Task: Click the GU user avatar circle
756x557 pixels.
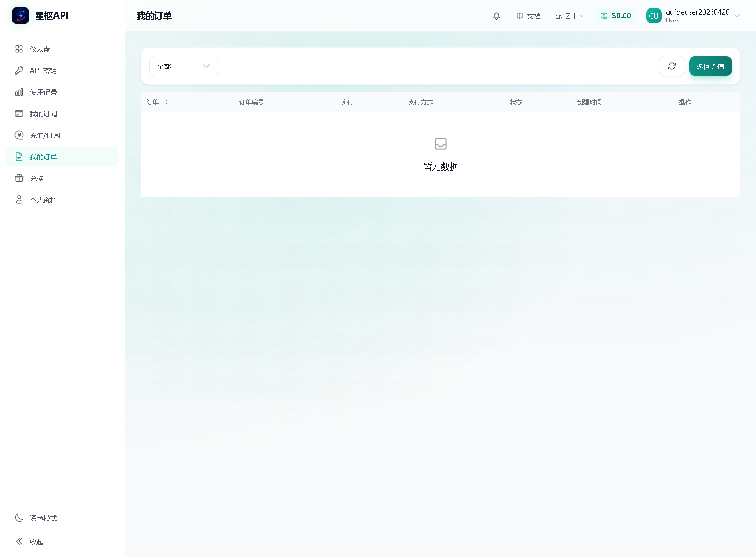Action: point(653,16)
